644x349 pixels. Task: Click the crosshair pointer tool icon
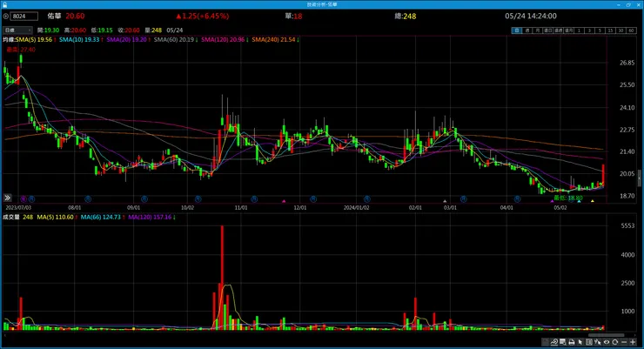pos(598,342)
